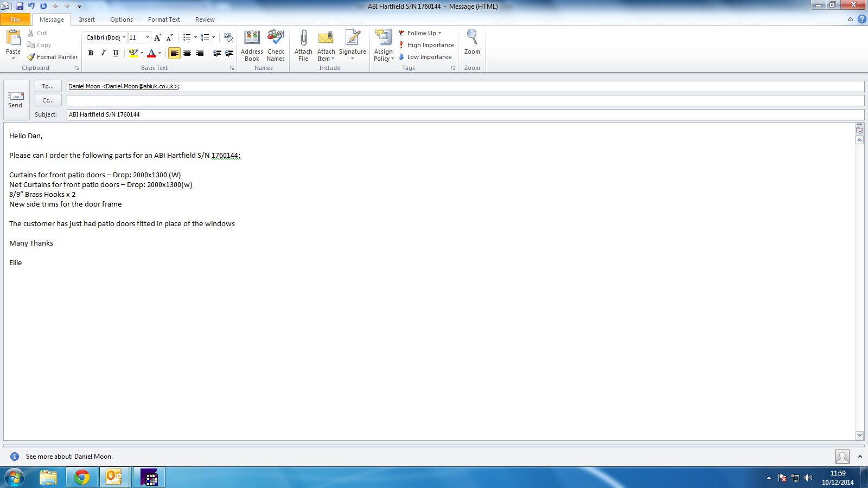Click the Clear Formatting icon
The width and height of the screenshot is (868, 488).
pyautogui.click(x=228, y=37)
